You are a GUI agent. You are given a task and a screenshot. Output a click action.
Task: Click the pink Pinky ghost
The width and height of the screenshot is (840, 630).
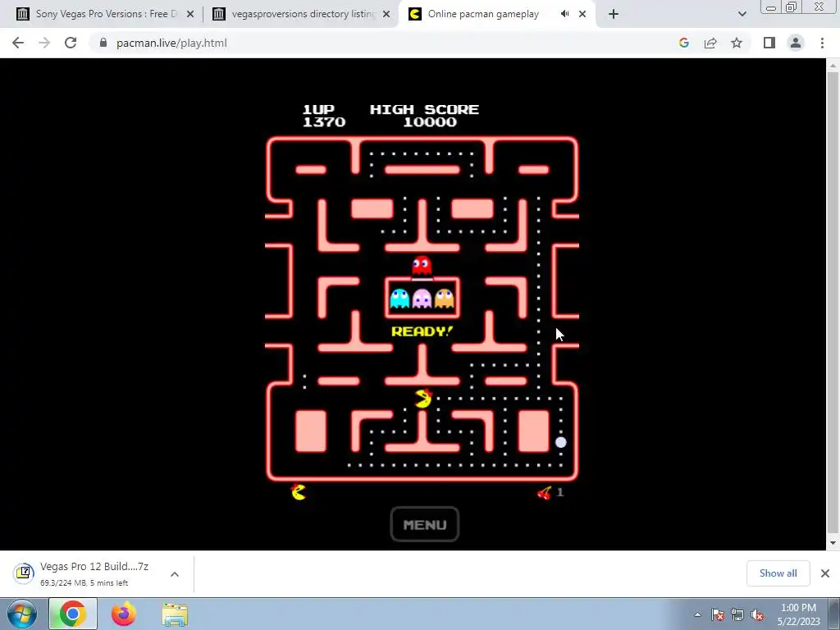pyautogui.click(x=422, y=299)
